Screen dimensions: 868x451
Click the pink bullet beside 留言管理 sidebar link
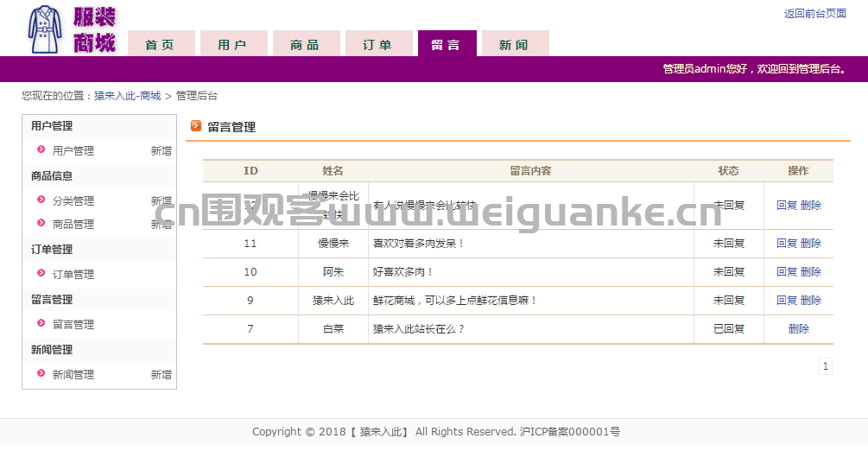coord(41,323)
